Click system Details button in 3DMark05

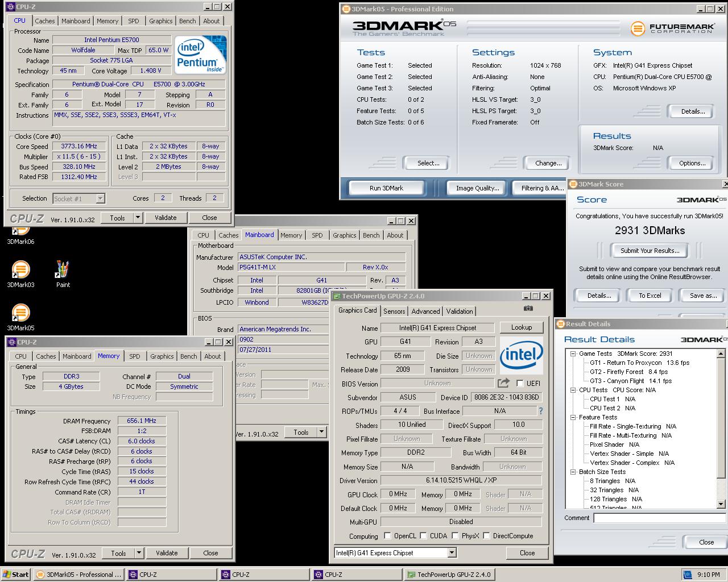(x=693, y=111)
